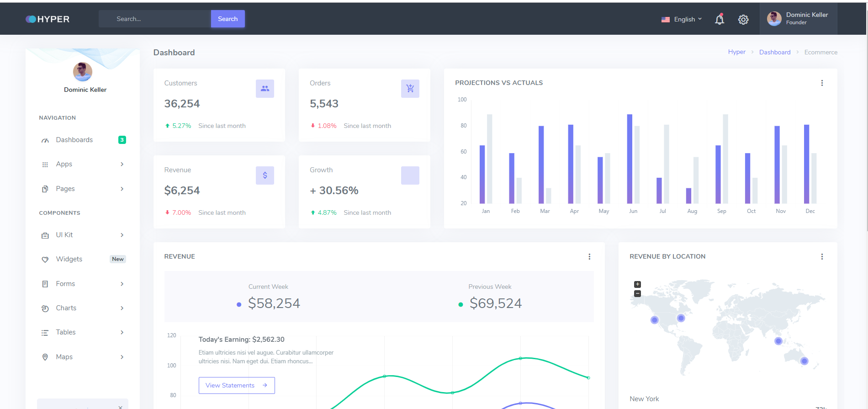Click the Jun bar in projections chart
868x409 pixels.
pyautogui.click(x=630, y=159)
